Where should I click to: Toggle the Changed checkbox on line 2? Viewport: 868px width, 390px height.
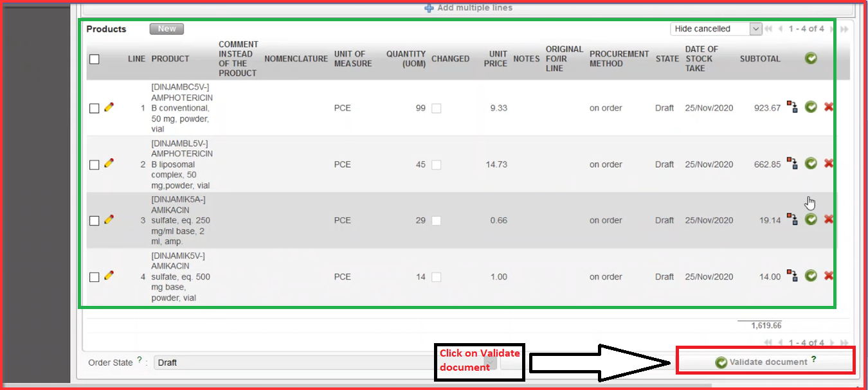pyautogui.click(x=437, y=164)
